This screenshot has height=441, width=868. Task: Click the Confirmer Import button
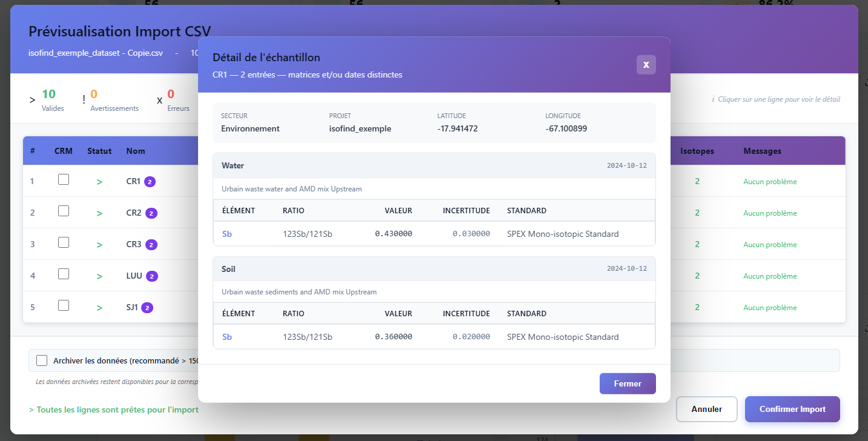pos(792,409)
